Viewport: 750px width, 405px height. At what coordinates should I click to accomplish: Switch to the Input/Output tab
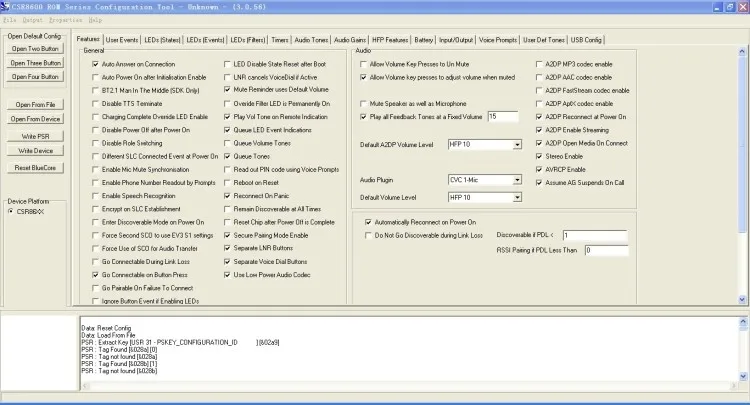pyautogui.click(x=456, y=40)
